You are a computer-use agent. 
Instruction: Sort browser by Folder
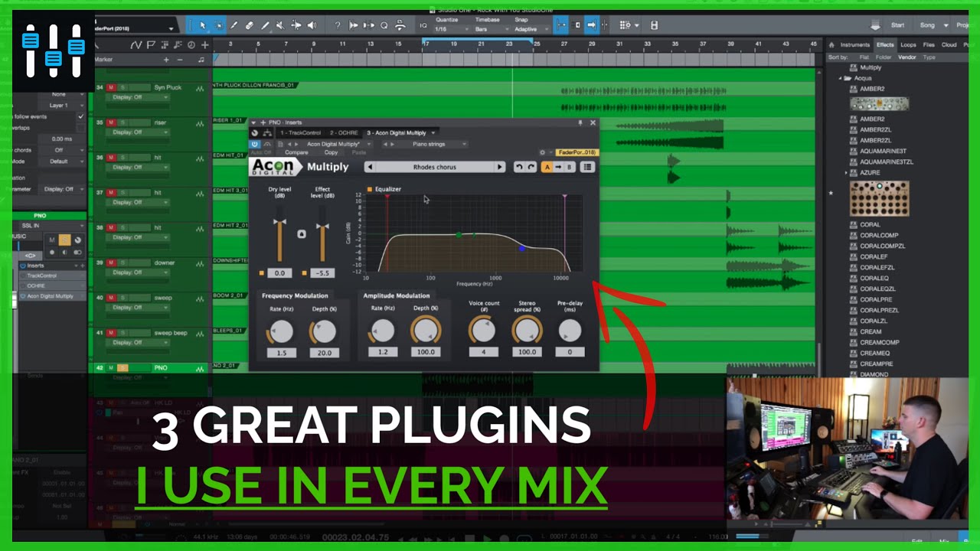coord(884,57)
